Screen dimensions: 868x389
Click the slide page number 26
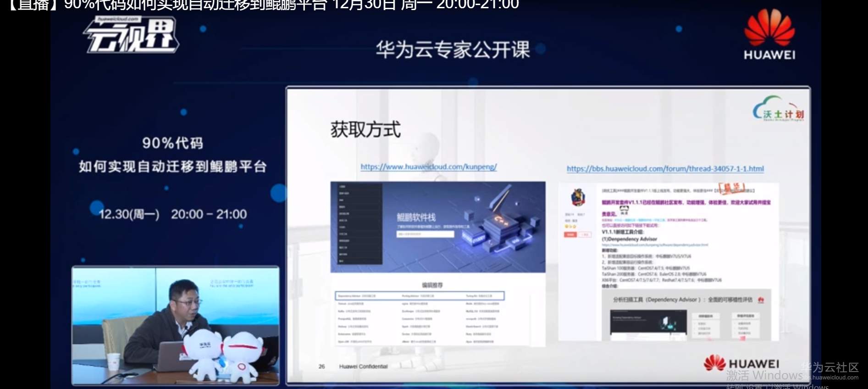pos(321,367)
